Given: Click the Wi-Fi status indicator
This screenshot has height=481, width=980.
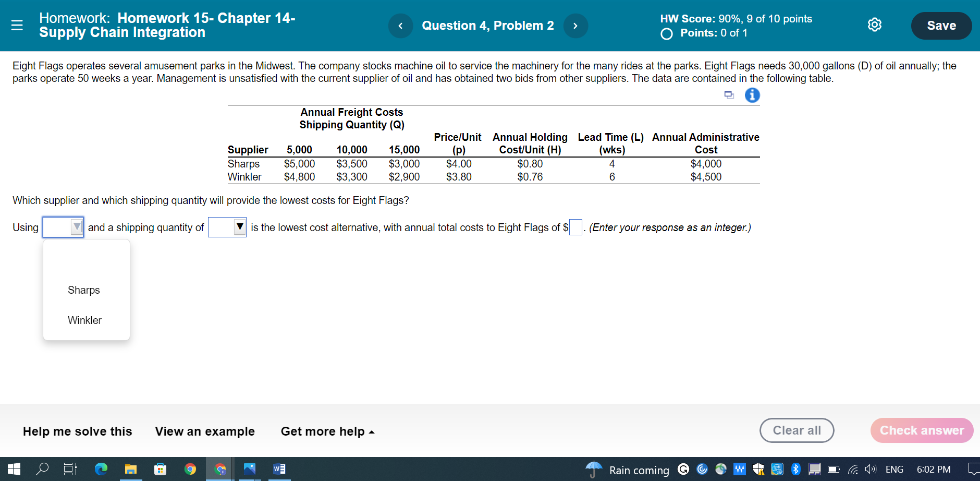Looking at the screenshot, I should (x=853, y=469).
